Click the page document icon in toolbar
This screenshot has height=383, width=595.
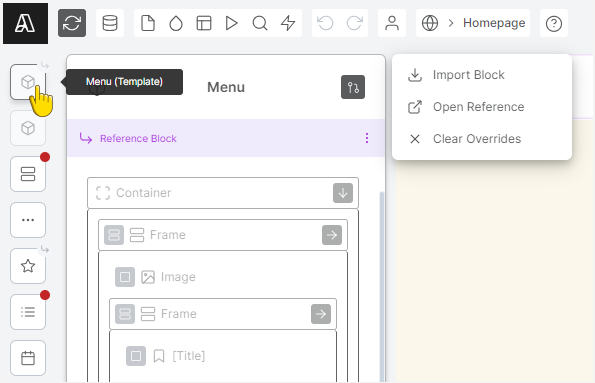(148, 23)
